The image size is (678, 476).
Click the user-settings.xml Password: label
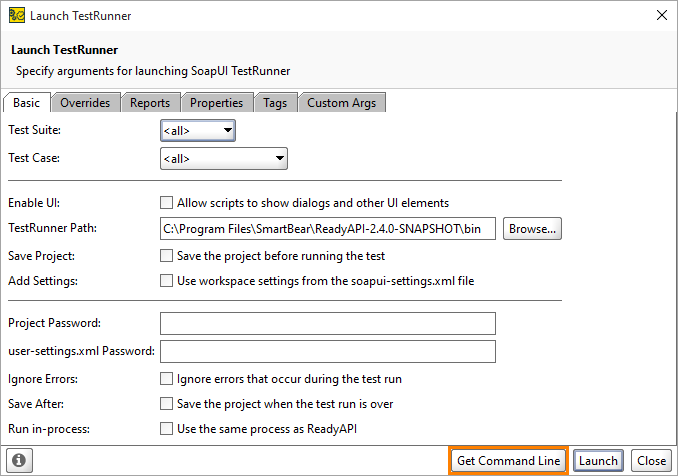(81, 351)
